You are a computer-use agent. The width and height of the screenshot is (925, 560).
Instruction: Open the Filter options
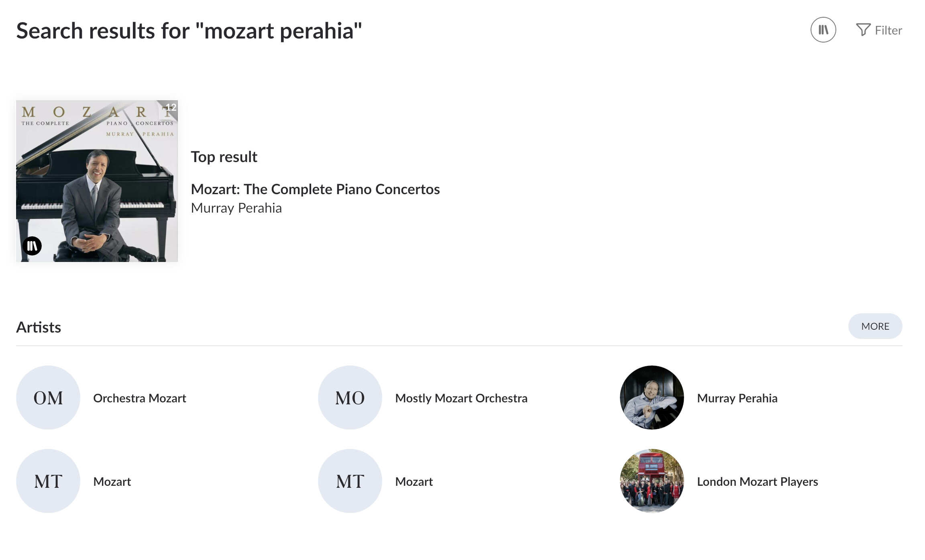879,30
